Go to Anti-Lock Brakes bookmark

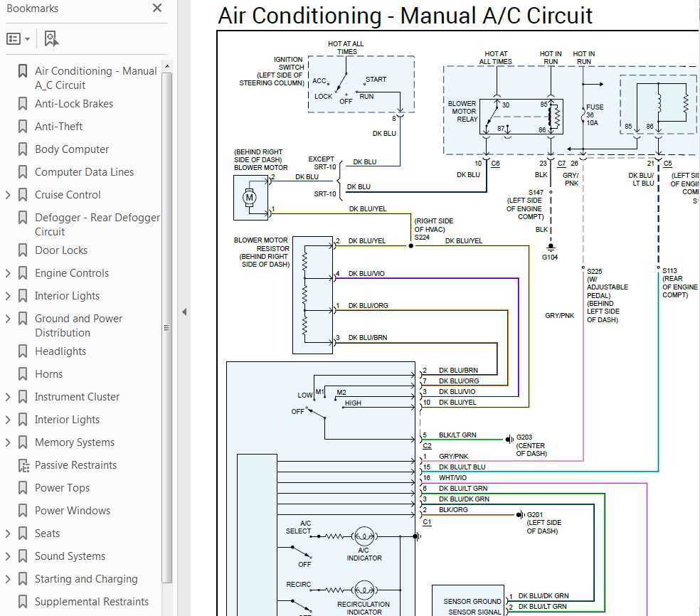click(74, 104)
